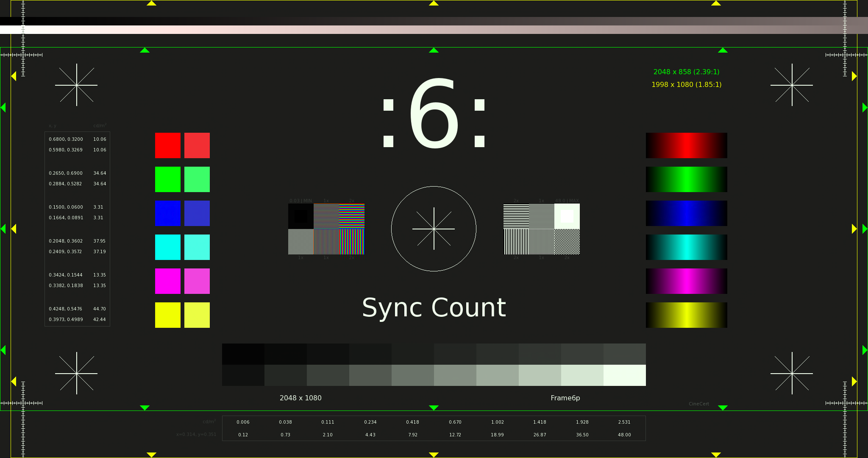The height and width of the screenshot is (458, 868).
Task: Click the top-left star resolution pattern
Action: [76, 85]
